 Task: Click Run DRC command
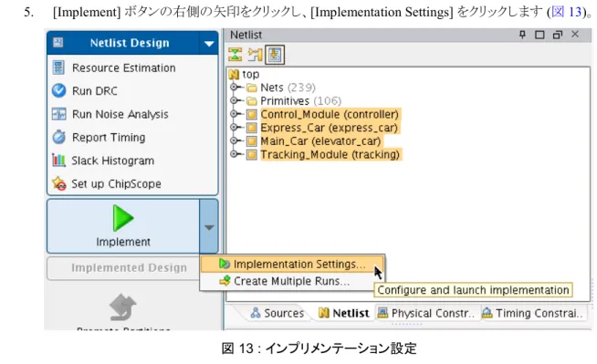tap(94, 91)
